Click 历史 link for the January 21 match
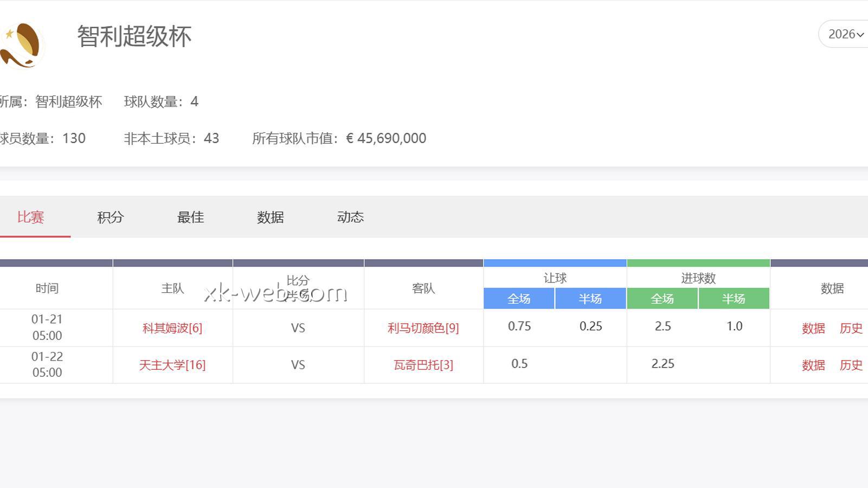This screenshot has width=868, height=488. 851,328
